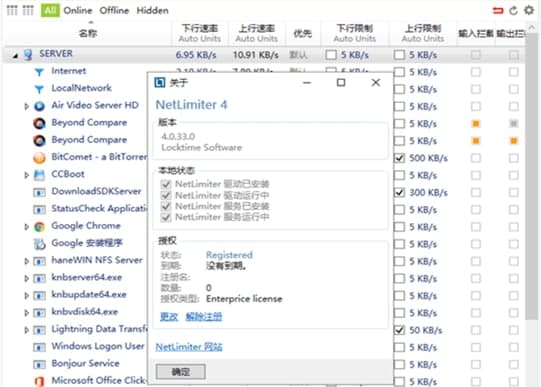The height and width of the screenshot is (387, 541).
Task: Expand the CCBoot tree node
Action: point(26,175)
